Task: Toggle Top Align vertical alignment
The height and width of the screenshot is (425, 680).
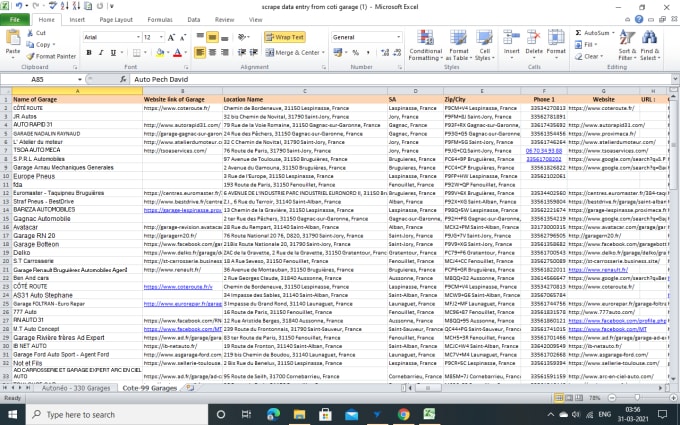Action: [x=200, y=36]
